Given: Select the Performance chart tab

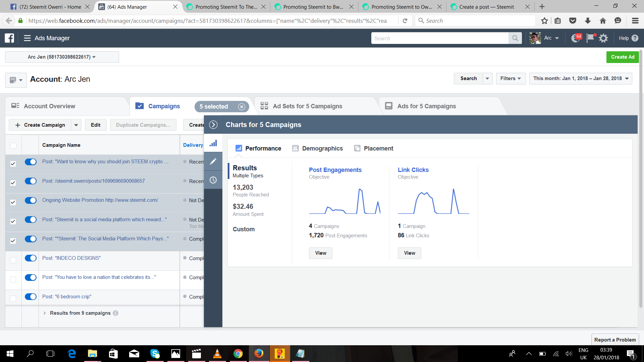Looking at the screenshot, I should pyautogui.click(x=258, y=148).
